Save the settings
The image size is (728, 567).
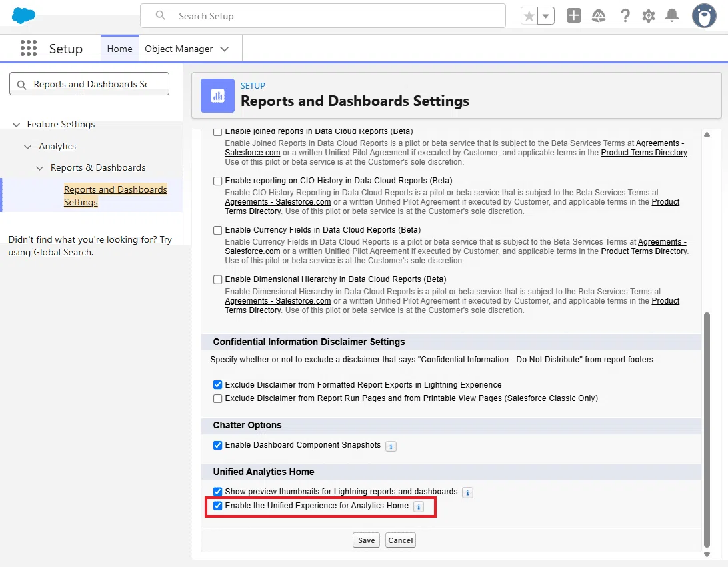tap(366, 540)
